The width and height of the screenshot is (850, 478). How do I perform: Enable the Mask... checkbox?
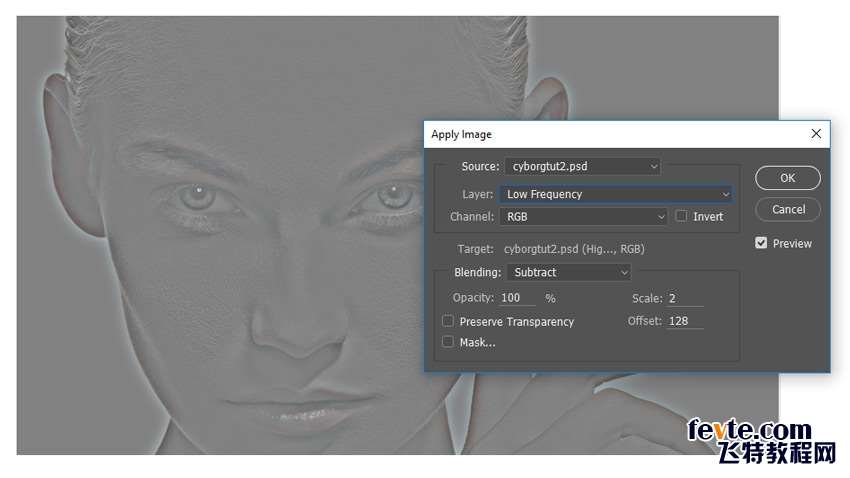[x=448, y=342]
